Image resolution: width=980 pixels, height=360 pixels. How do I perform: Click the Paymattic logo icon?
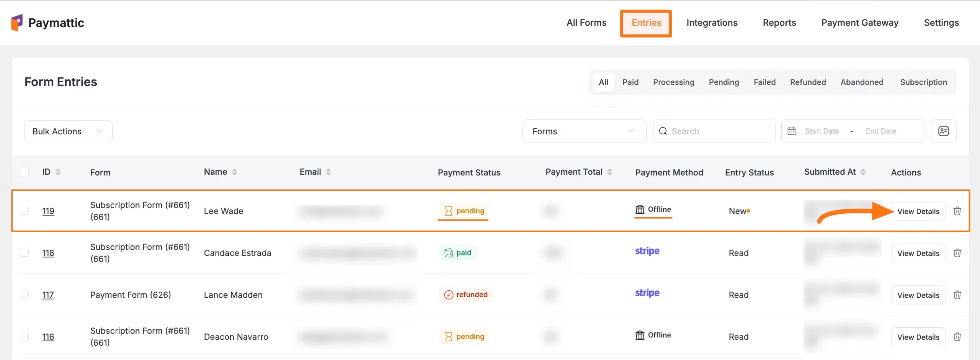point(16,22)
